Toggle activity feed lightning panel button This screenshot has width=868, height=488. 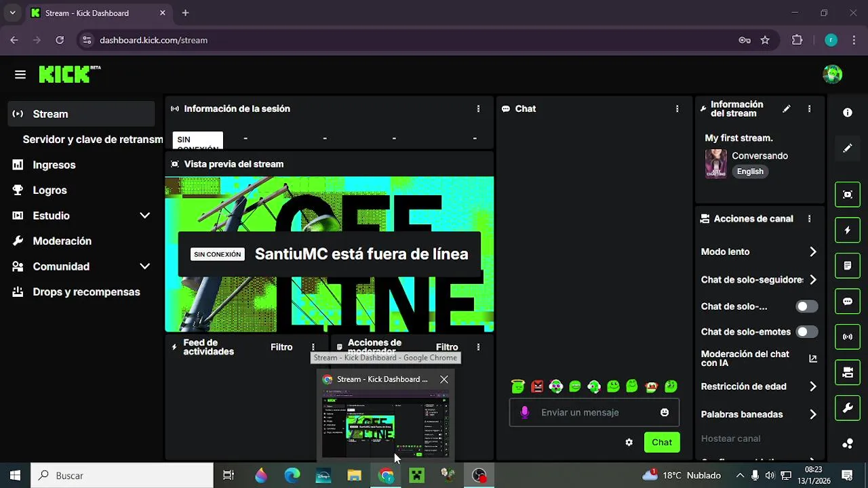click(x=848, y=230)
